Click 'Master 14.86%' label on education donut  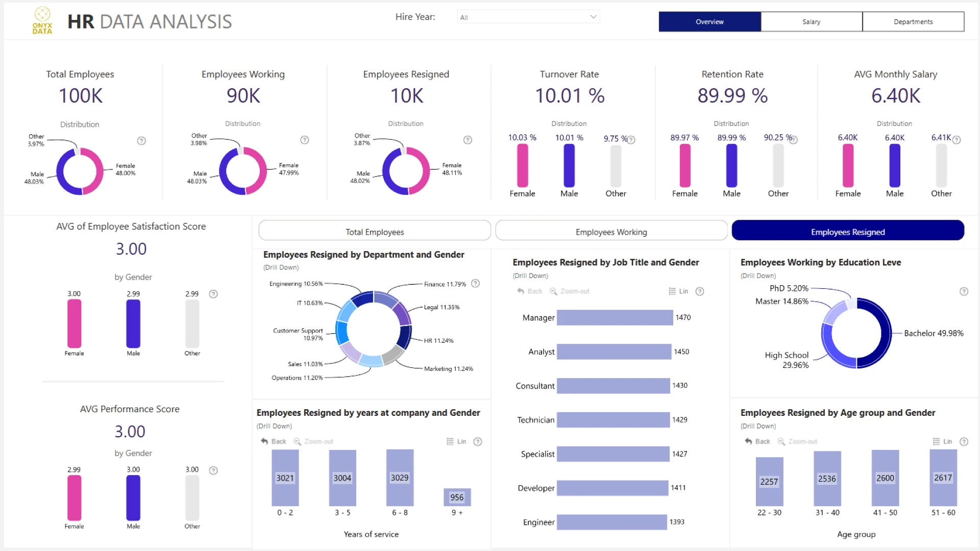(x=782, y=302)
